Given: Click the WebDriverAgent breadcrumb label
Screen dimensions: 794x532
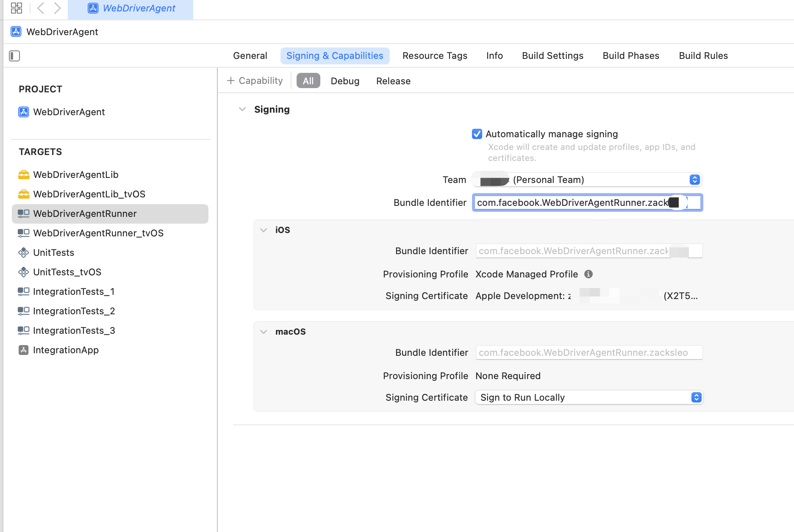Looking at the screenshot, I should pos(62,32).
